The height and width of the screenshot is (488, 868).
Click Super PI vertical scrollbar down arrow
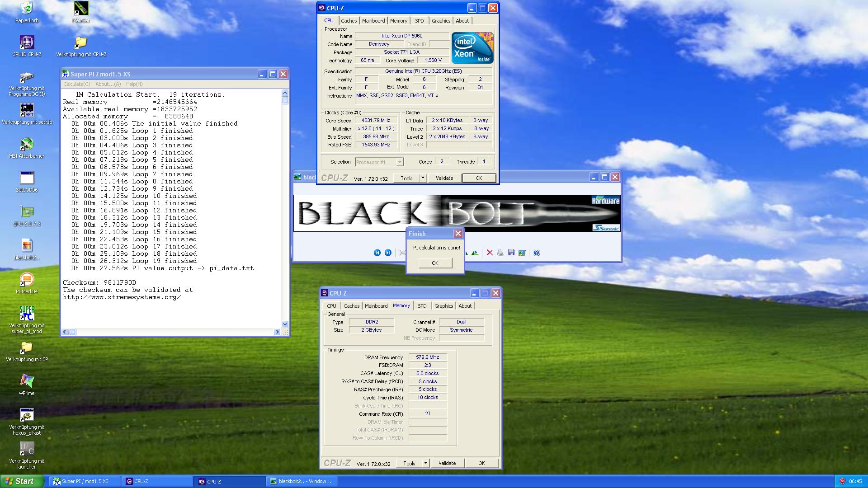coord(285,324)
